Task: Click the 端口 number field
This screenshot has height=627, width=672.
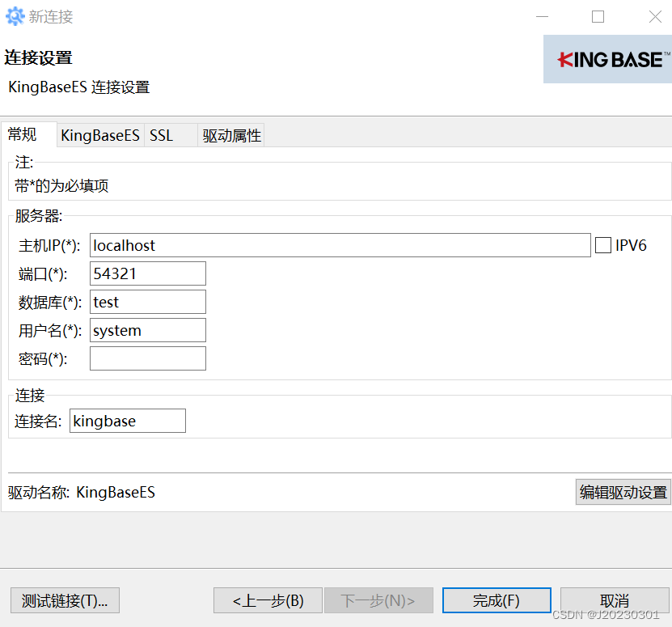Action: 147,273
